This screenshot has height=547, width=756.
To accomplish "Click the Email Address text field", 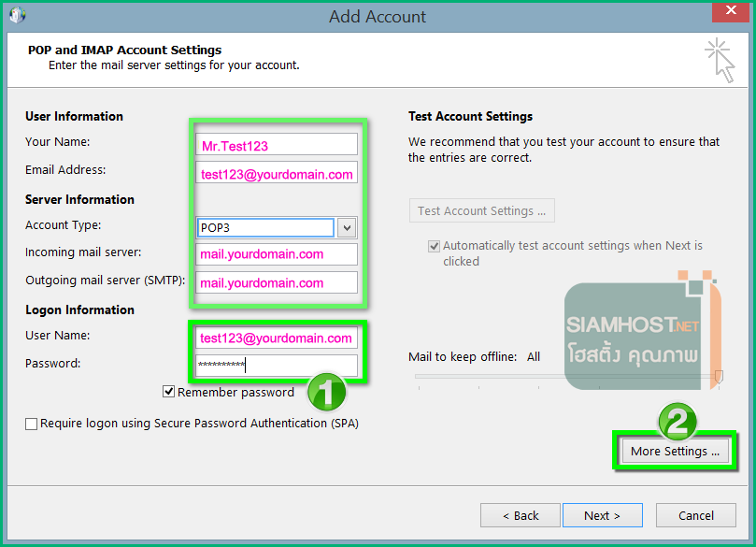I will (278, 173).
